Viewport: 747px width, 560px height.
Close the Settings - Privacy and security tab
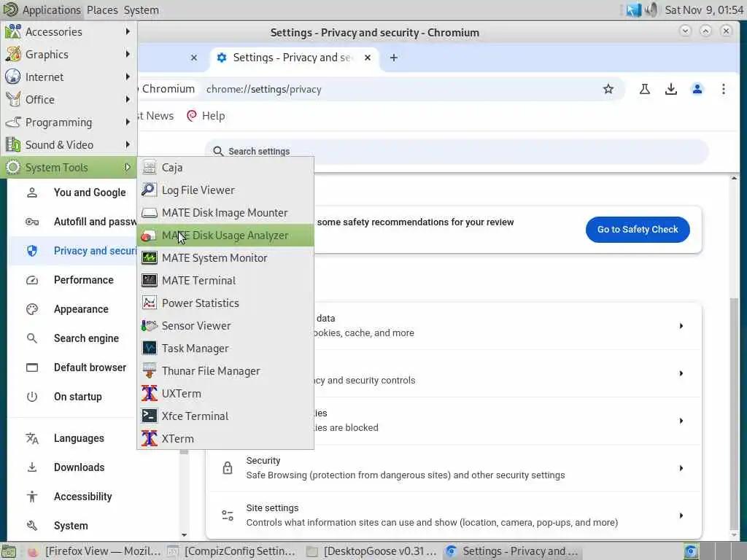click(368, 58)
